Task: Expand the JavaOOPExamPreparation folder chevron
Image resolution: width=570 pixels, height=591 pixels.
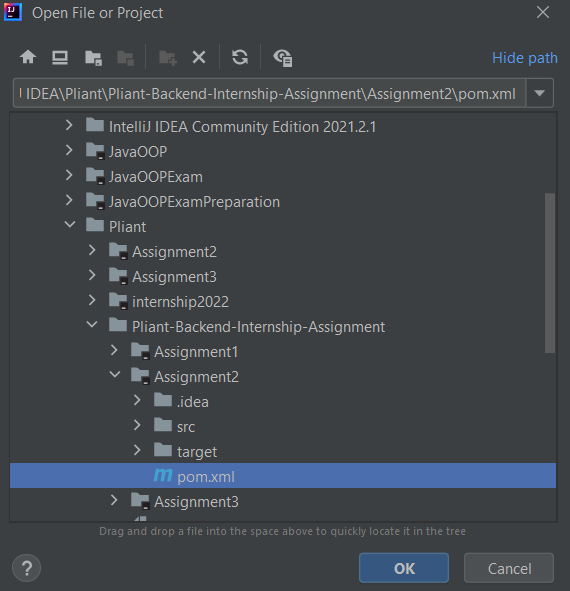Action: [x=69, y=200]
